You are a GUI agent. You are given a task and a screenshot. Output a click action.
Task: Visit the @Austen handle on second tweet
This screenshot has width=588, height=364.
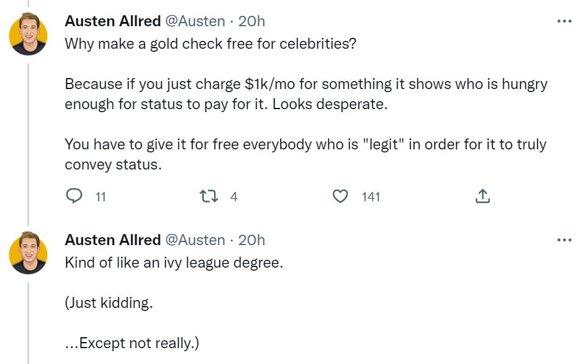pos(195,240)
